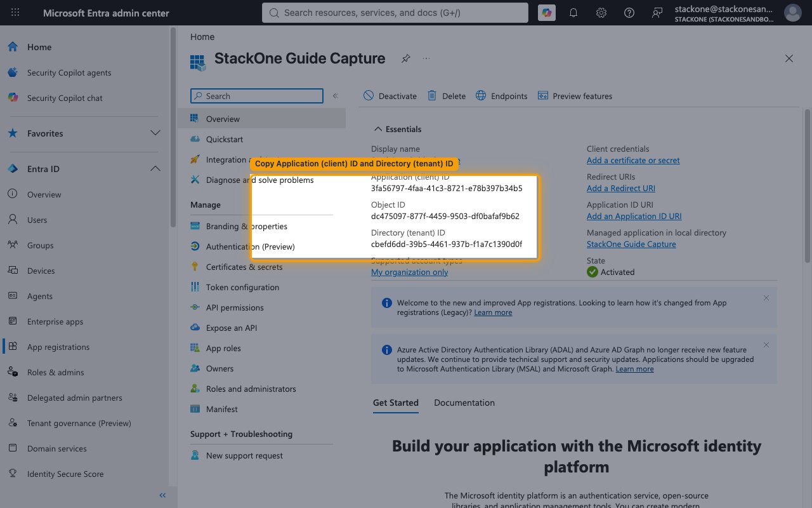812x508 pixels.
Task: Collapse the Favorites section
Action: [x=155, y=133]
